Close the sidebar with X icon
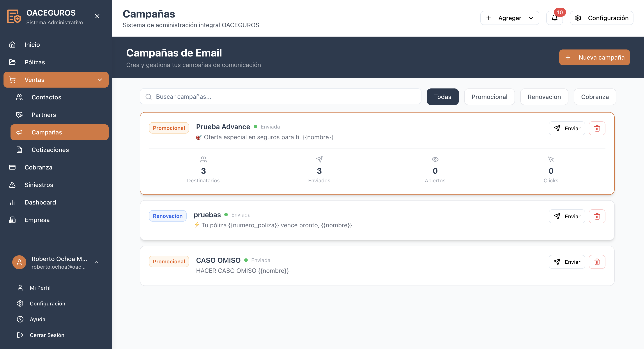 (97, 16)
